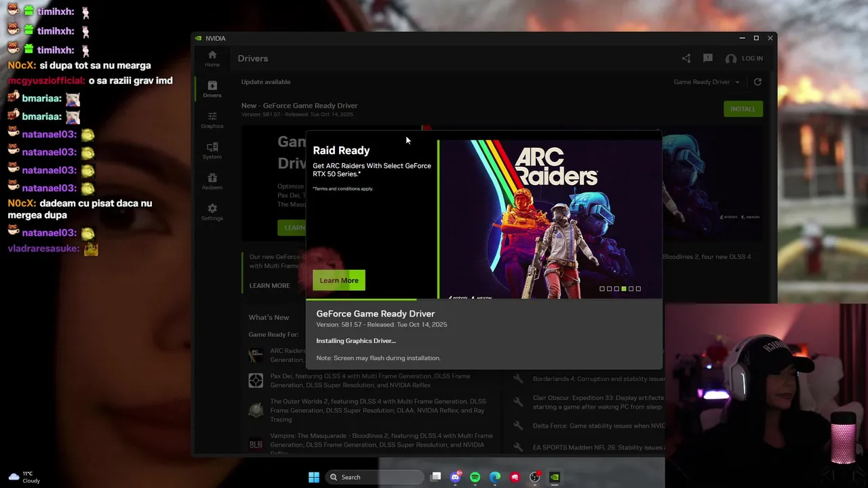Open Microsoft Edge from the taskbar
Screen dimensions: 868x488
(495, 477)
